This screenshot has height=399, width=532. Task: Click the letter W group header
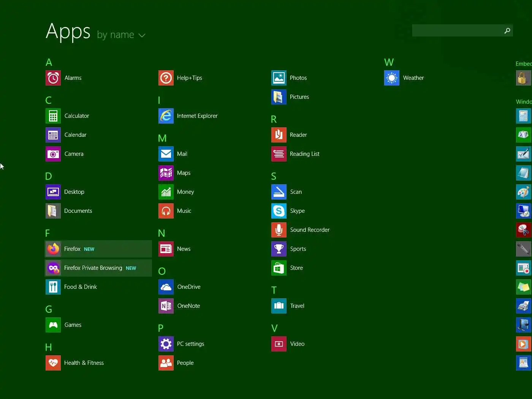(389, 62)
